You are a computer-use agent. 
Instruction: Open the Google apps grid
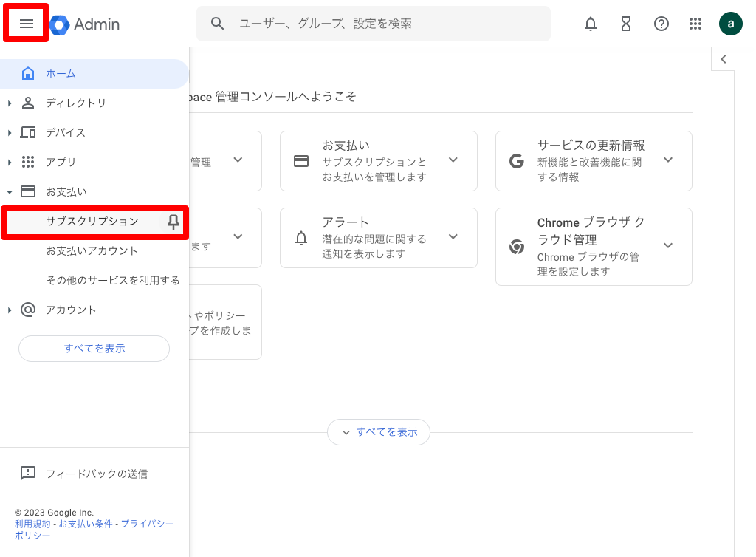[x=695, y=23]
